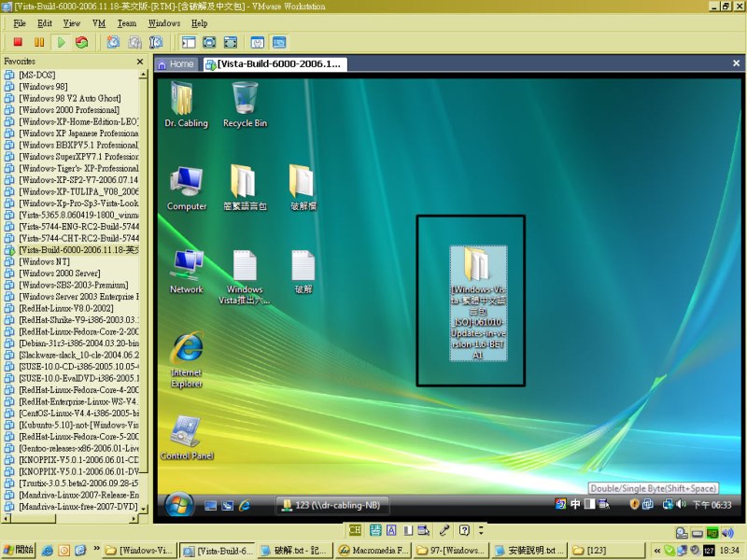Toggle the Favorites sidebar view icon
The image size is (747, 560).
189,42
